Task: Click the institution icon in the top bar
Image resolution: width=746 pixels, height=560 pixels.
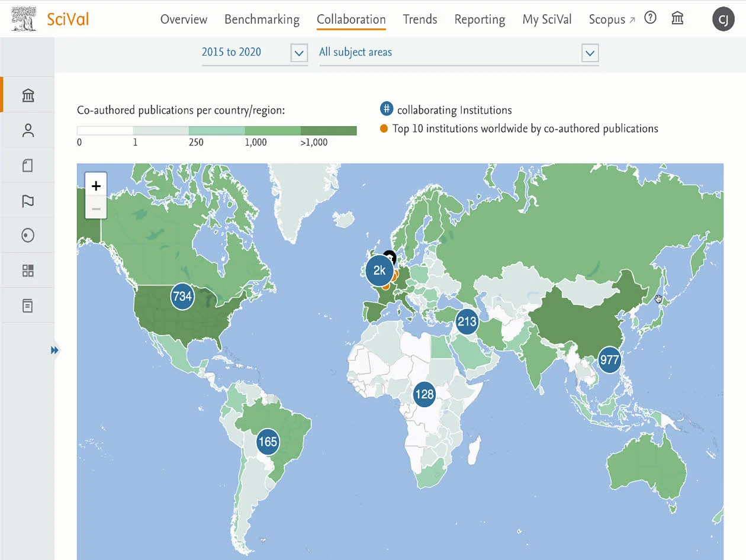Action: click(x=677, y=18)
